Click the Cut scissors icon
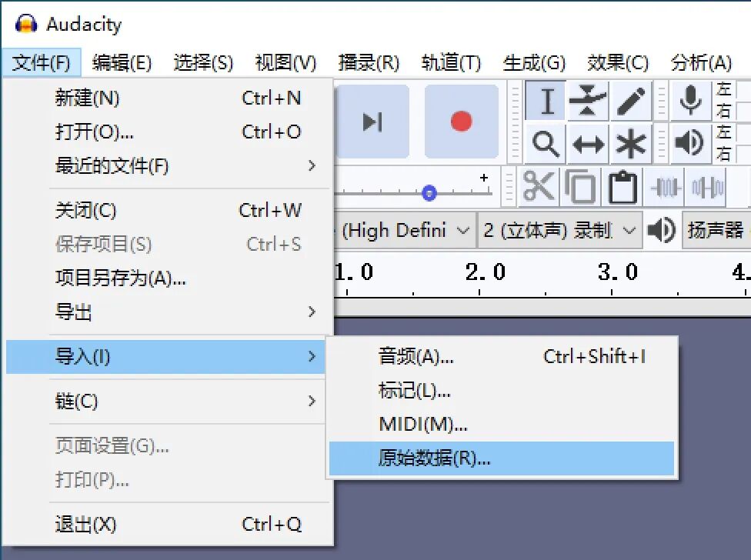The image size is (751, 560). tap(539, 187)
